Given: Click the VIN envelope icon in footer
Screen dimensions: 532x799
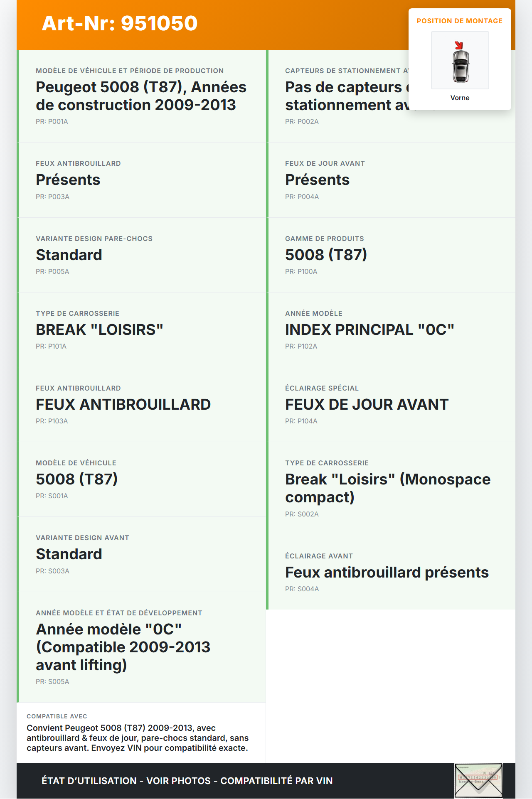Looking at the screenshot, I should point(478,780).
